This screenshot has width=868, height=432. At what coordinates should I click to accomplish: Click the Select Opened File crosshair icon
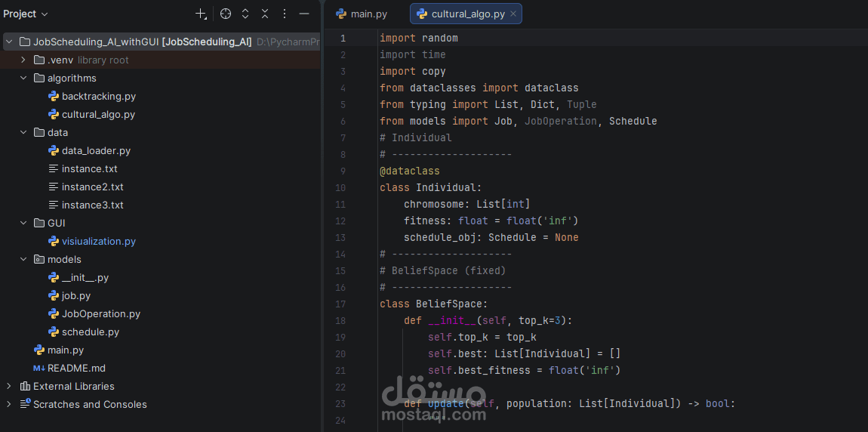coord(226,14)
